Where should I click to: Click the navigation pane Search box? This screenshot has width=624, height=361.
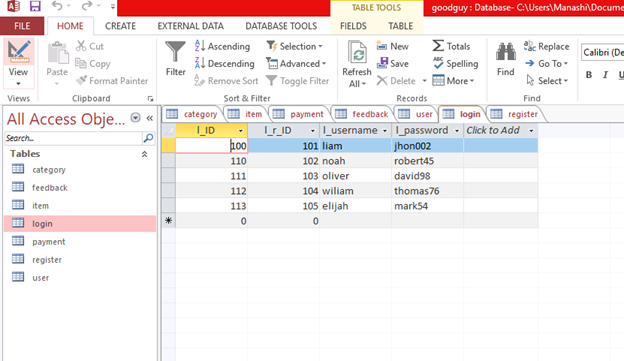[x=73, y=138]
